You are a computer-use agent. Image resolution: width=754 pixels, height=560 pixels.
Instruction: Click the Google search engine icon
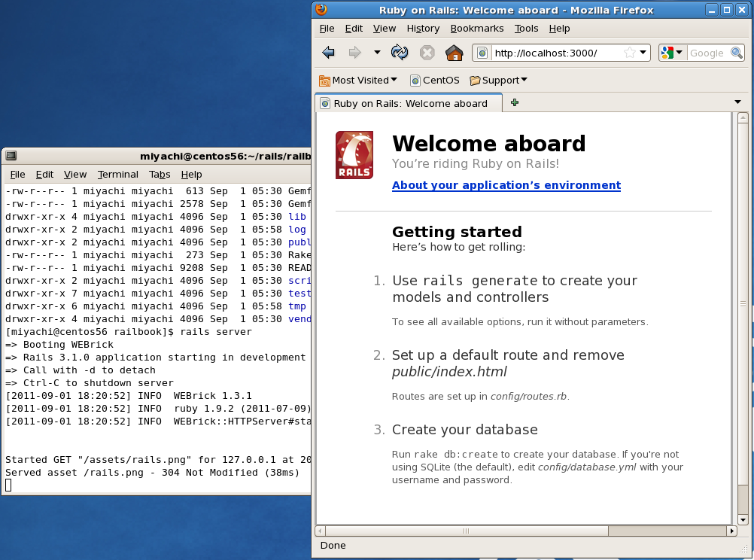pos(667,53)
